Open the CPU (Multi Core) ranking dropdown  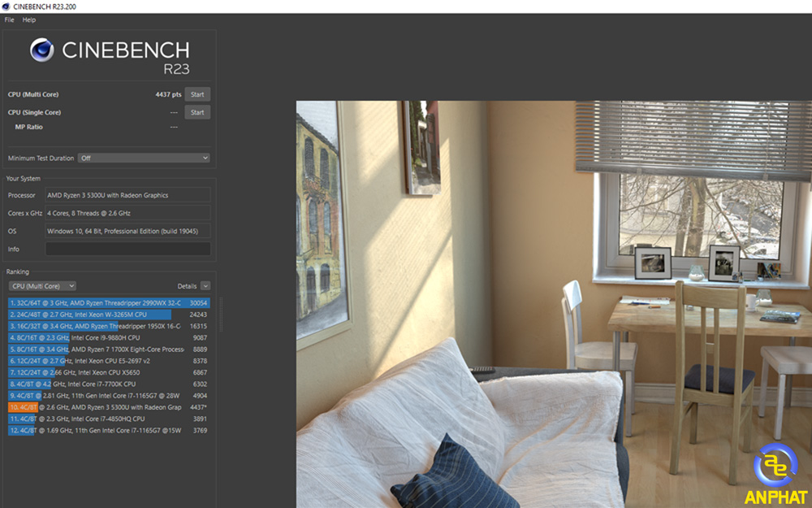click(42, 286)
